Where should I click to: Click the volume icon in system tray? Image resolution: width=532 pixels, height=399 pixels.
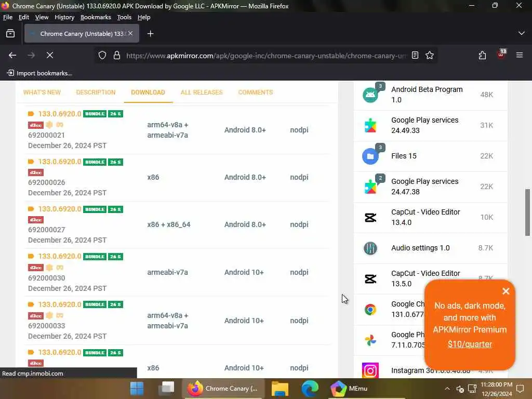460,389
